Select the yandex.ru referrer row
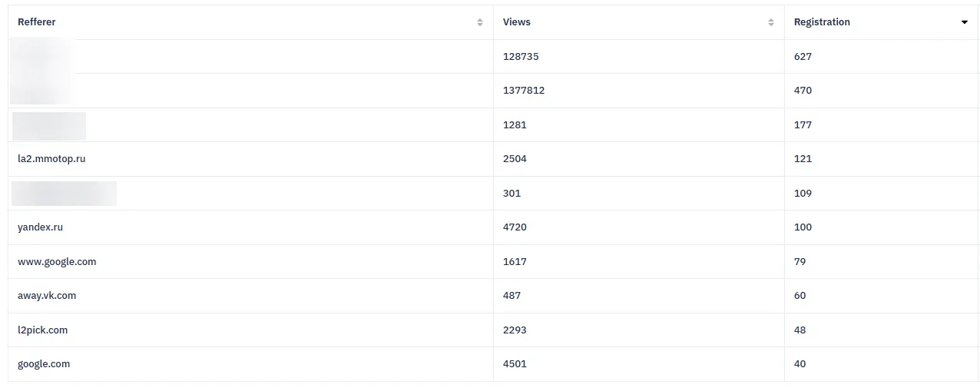This screenshot has width=980, height=388. (x=40, y=227)
